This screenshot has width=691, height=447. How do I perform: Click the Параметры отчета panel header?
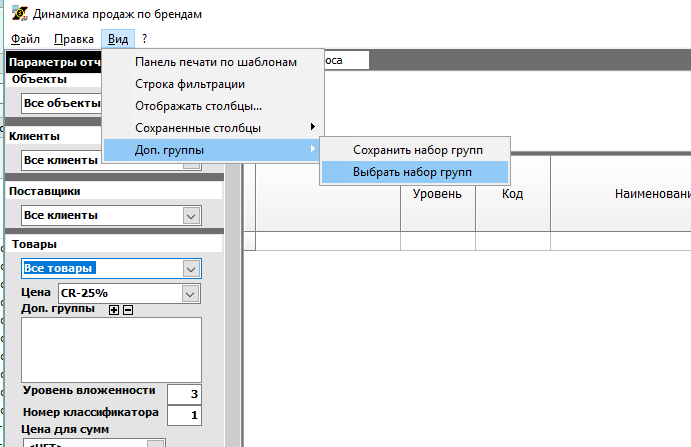click(55, 62)
